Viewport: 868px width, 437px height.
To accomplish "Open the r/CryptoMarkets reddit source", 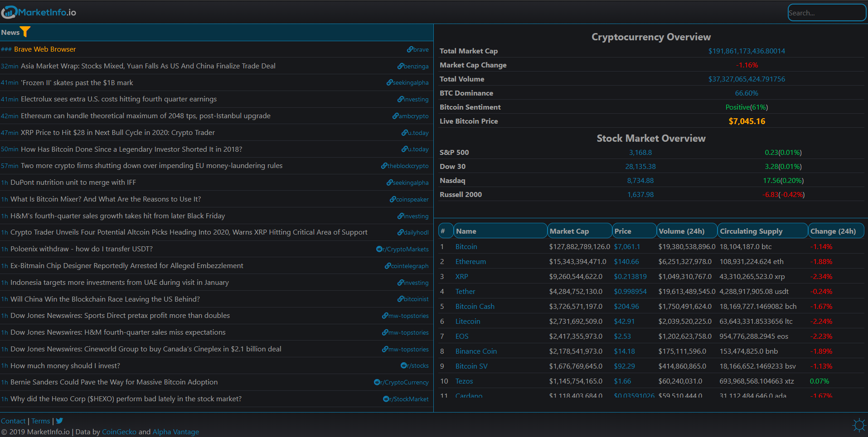I will (402, 249).
